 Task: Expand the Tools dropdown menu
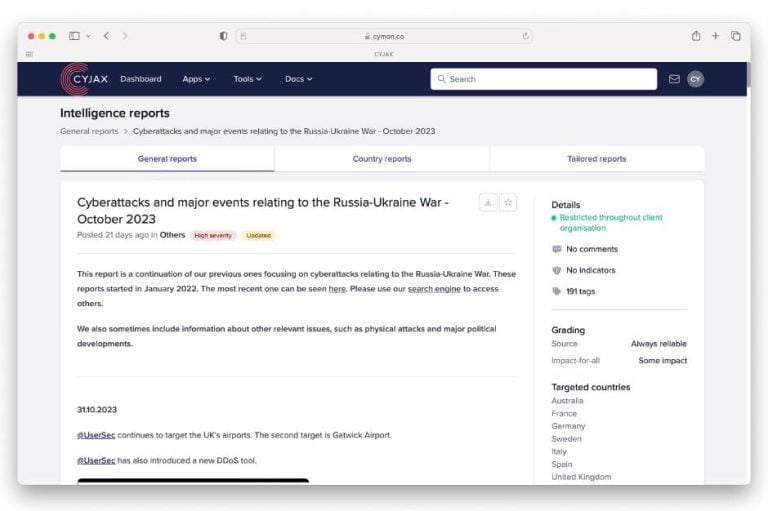(x=247, y=79)
